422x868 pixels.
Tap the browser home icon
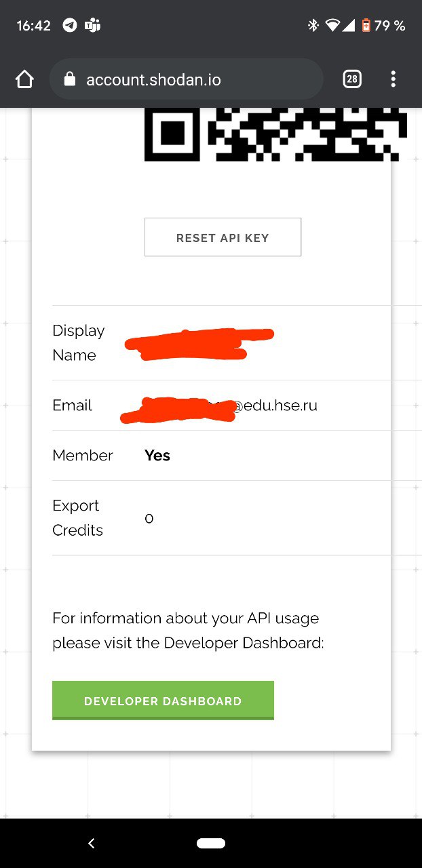(24, 79)
